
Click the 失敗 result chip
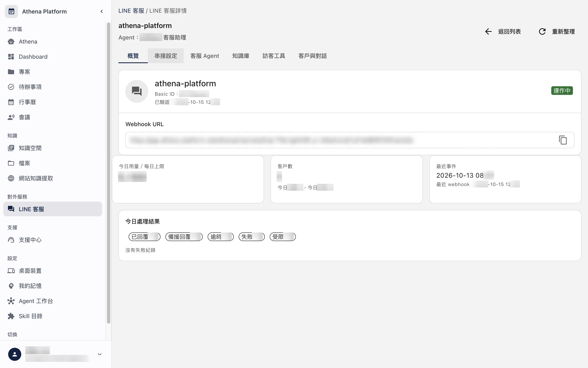[x=252, y=237]
